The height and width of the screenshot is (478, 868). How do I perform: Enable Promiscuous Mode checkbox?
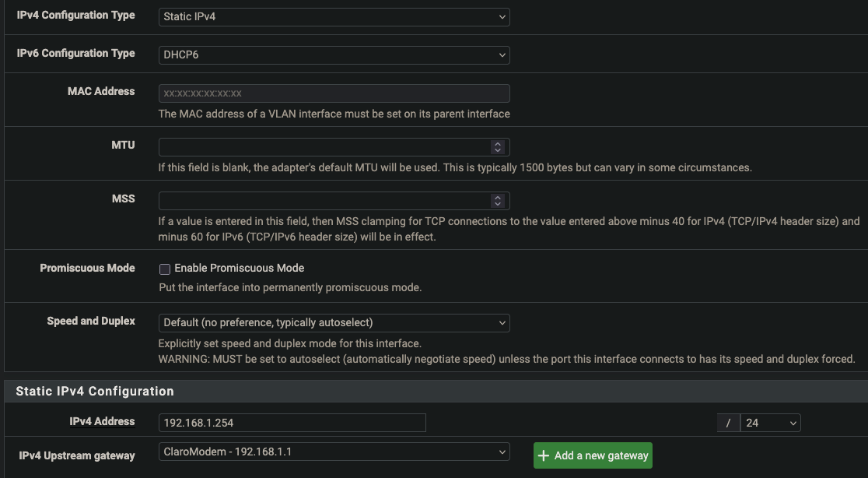165,269
